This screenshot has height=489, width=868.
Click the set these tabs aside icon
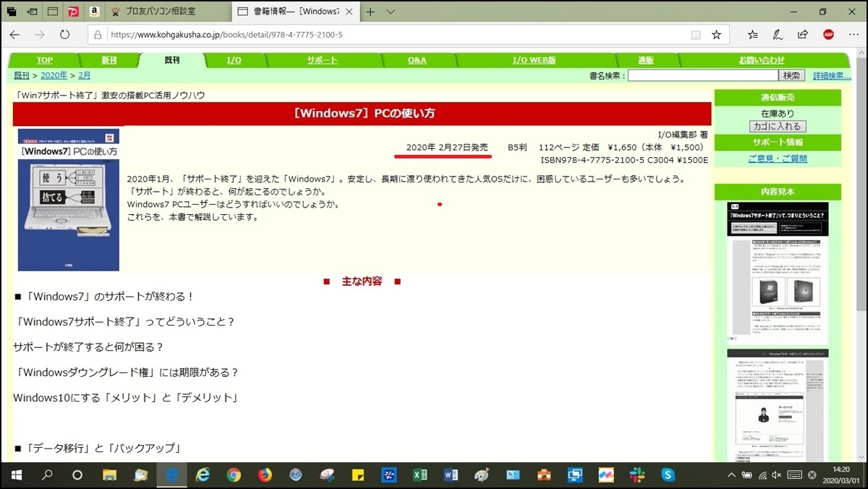(33, 12)
